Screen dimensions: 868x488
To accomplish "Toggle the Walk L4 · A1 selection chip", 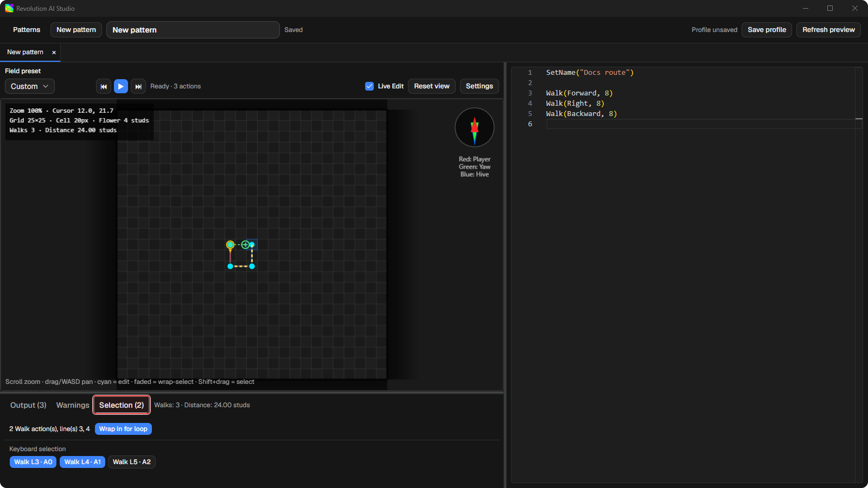I will [82, 462].
